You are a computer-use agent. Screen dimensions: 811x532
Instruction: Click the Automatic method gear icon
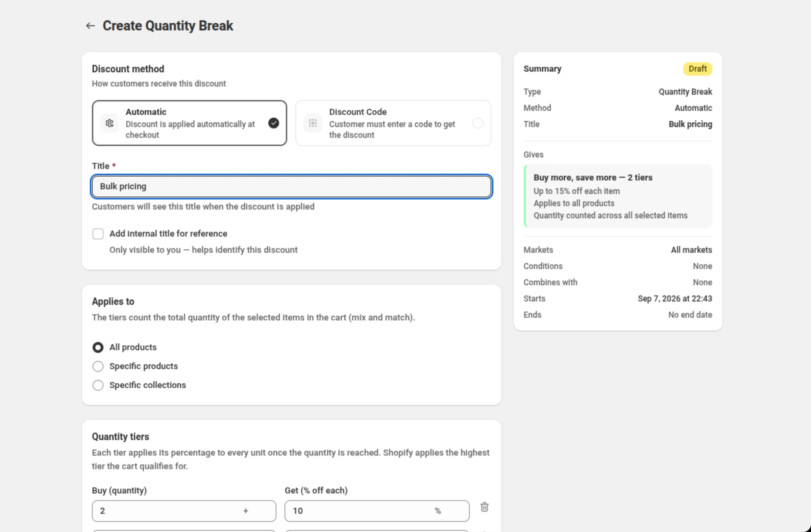pyautogui.click(x=109, y=123)
